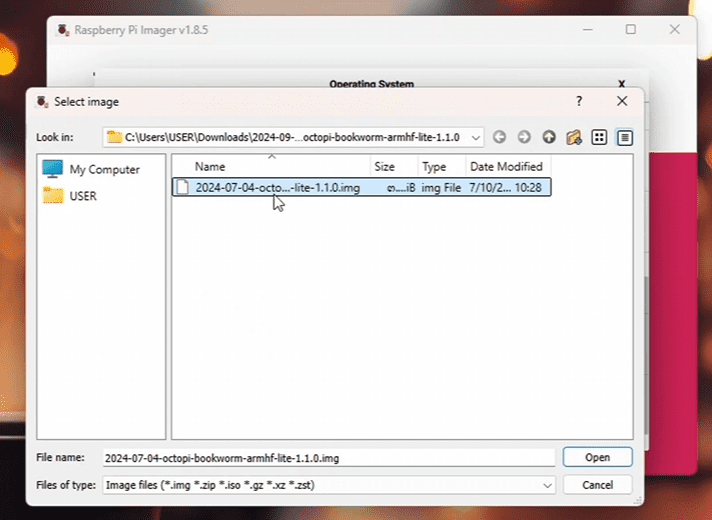
Task: Click into the File name text field
Action: pyautogui.click(x=328, y=458)
